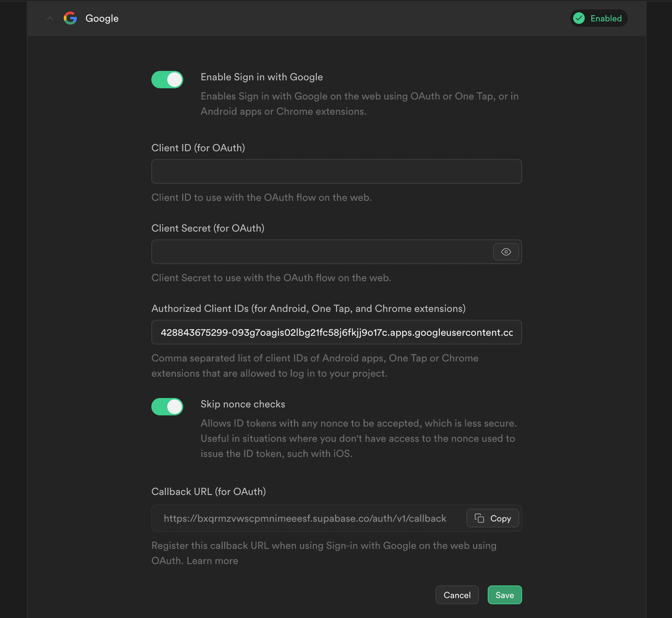This screenshot has width=672, height=618.
Task: Click inside the Client ID input field
Action: (x=336, y=171)
